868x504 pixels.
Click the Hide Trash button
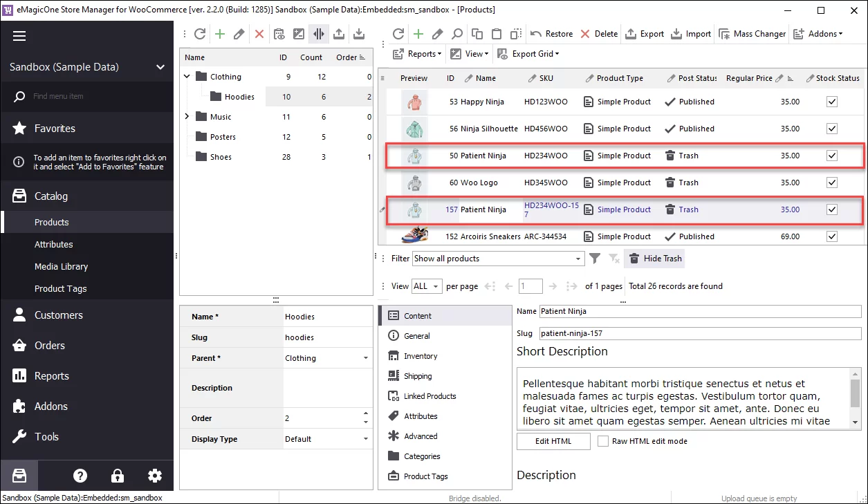[x=654, y=259]
